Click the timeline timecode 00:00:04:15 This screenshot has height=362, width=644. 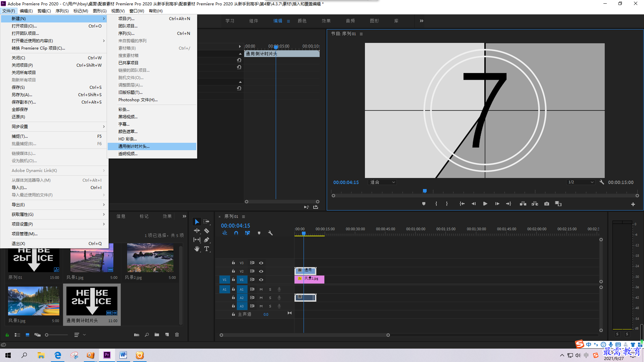point(235,226)
